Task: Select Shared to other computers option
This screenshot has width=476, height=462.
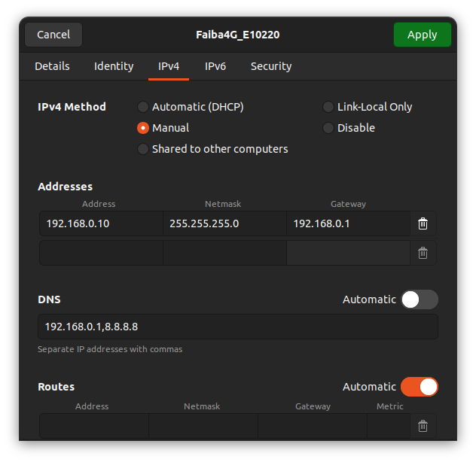Action: [212, 149]
